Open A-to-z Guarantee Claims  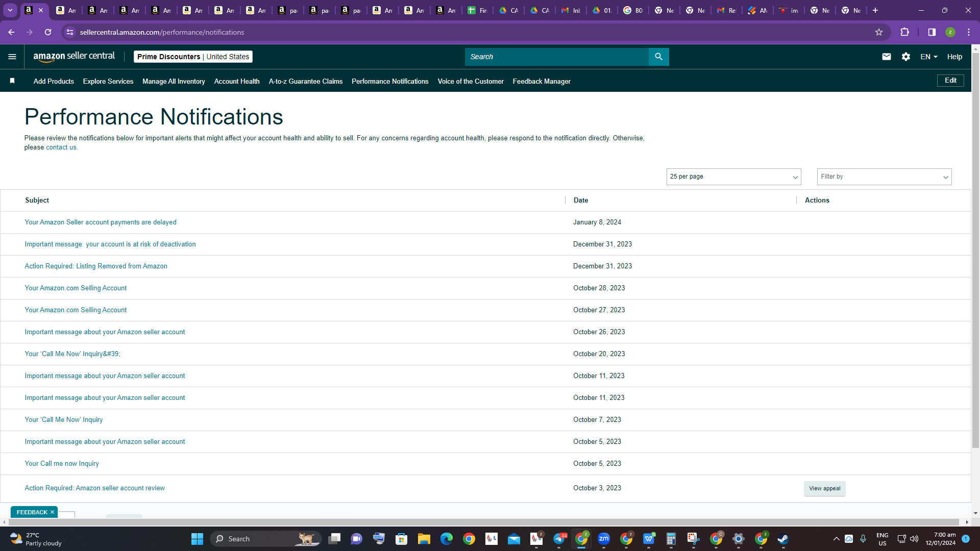(306, 81)
